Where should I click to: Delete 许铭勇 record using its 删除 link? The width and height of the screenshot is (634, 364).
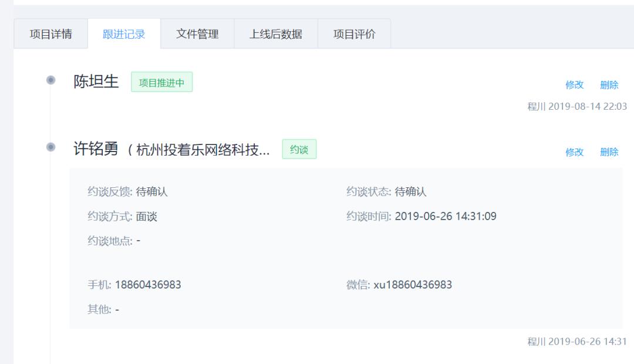pyautogui.click(x=611, y=151)
